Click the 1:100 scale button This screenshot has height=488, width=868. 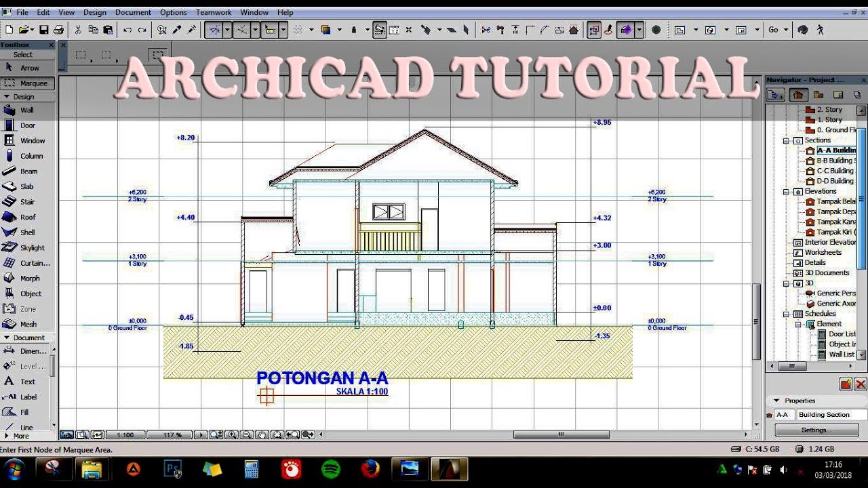(125, 435)
